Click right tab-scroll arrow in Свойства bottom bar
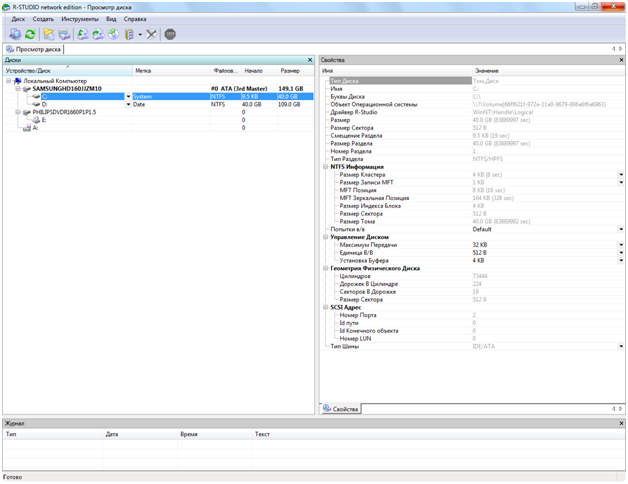628x484 pixels. [621, 409]
